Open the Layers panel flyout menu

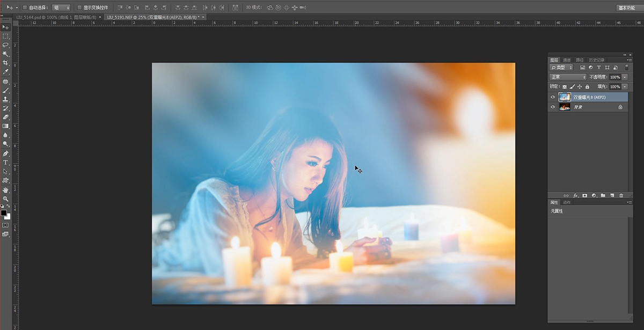pos(630,60)
